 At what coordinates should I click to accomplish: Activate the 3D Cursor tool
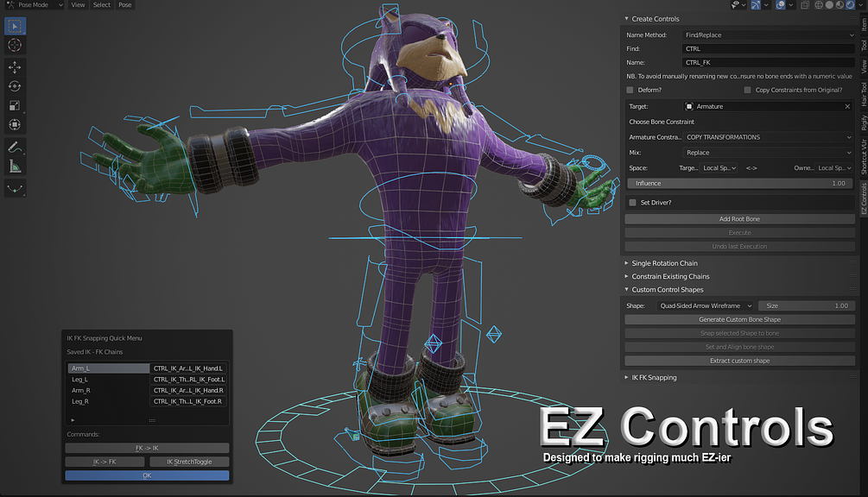tap(15, 46)
